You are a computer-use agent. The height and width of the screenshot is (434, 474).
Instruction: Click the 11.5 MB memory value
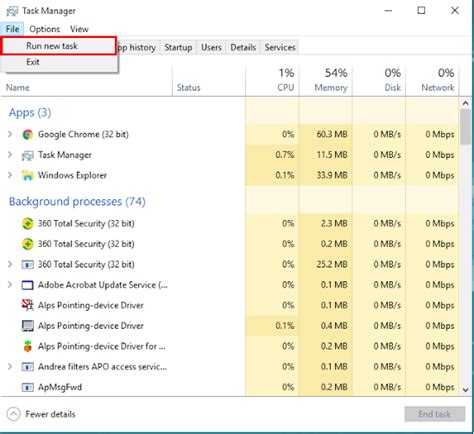332,155
